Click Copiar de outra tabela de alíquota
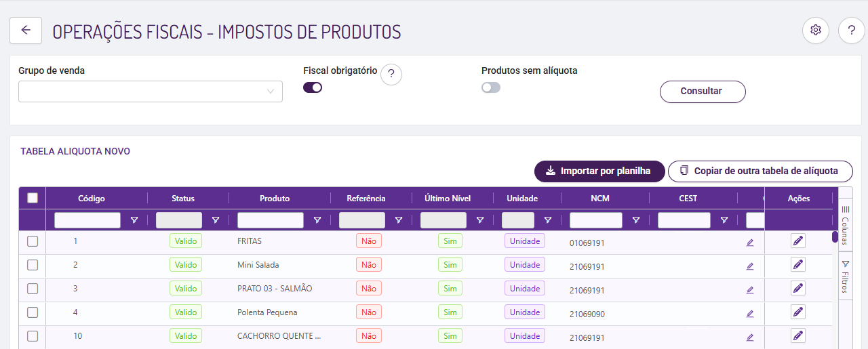 click(760, 171)
